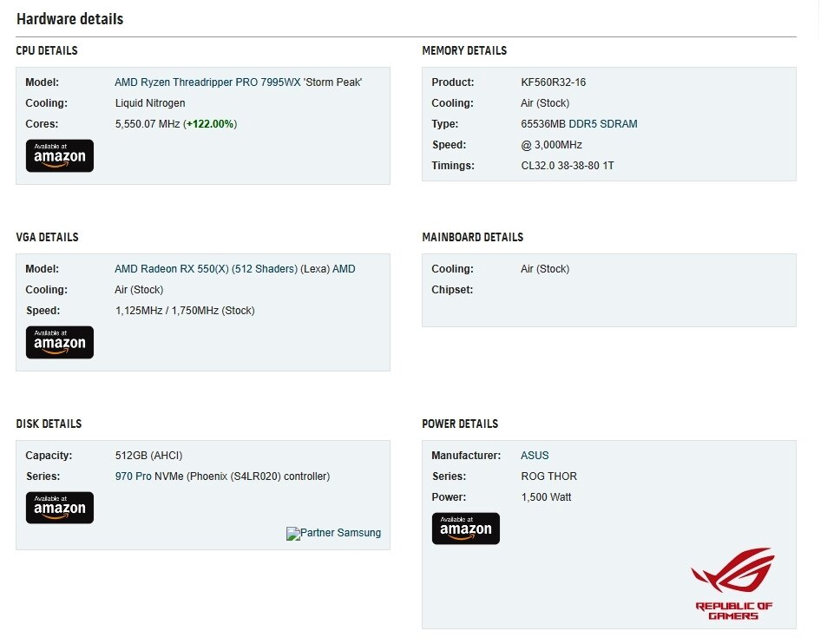Click the CPU DETAILS section title

click(x=46, y=50)
